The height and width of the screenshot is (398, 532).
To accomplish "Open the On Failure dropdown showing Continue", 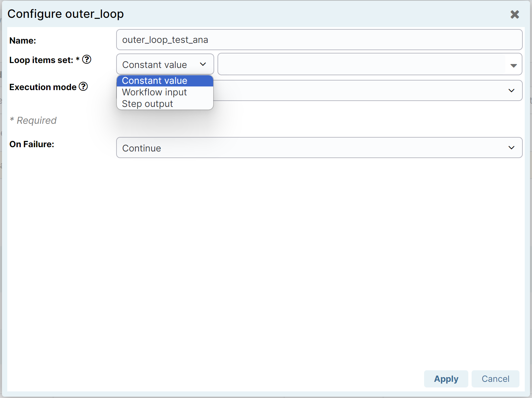I will (319, 148).
